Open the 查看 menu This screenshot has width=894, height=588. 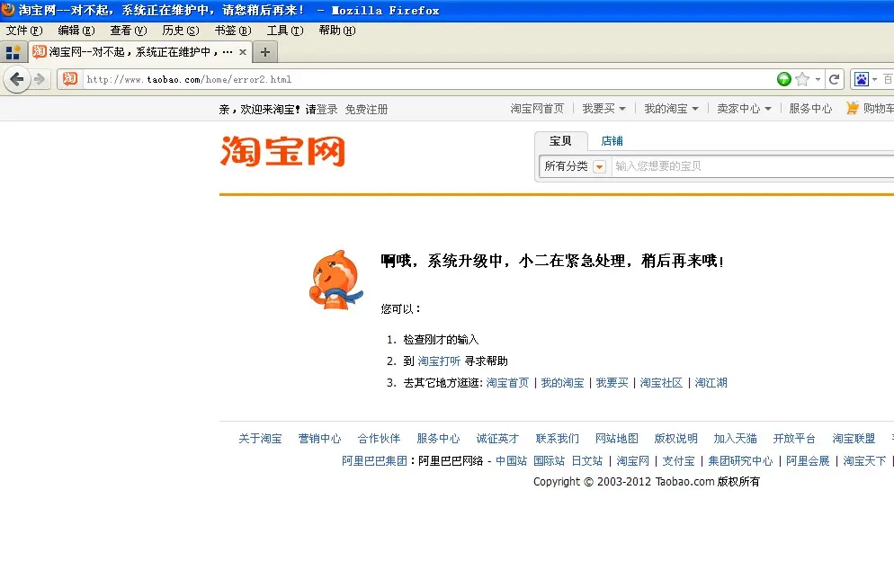pos(129,31)
